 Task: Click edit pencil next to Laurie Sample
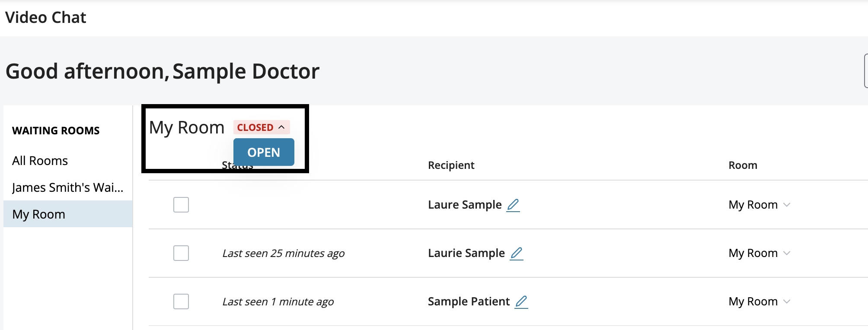tap(517, 253)
